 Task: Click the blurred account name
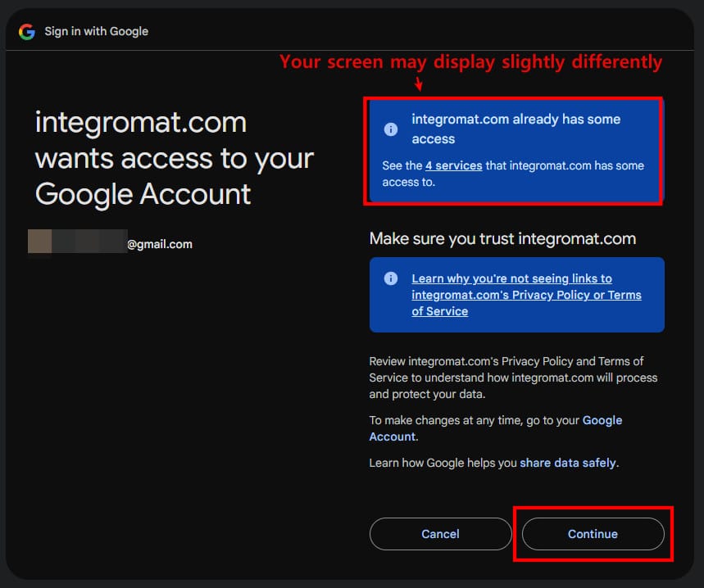tap(75, 242)
